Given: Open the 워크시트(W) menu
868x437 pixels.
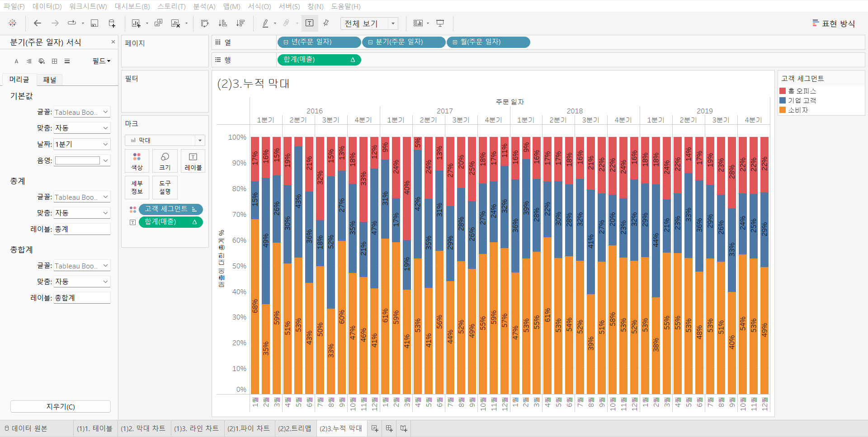Looking at the screenshot, I should (x=88, y=6).
